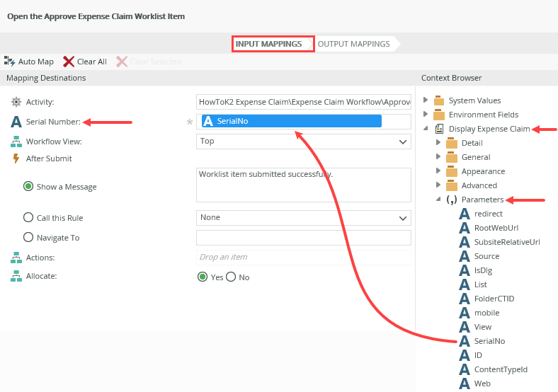Click the Activity gear icon

point(16,102)
